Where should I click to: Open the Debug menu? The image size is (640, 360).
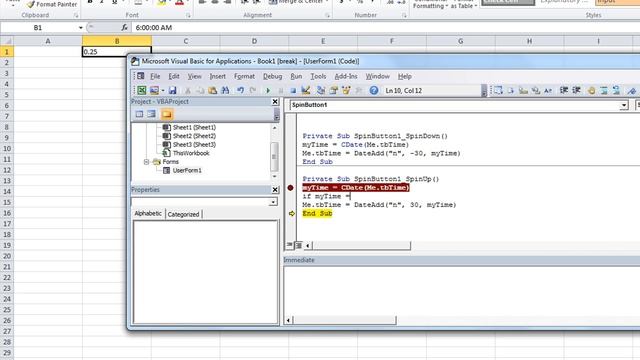(272, 76)
